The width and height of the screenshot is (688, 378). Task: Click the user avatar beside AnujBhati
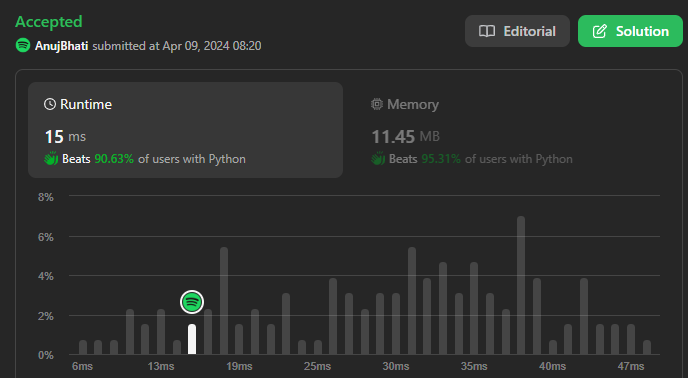(23, 45)
